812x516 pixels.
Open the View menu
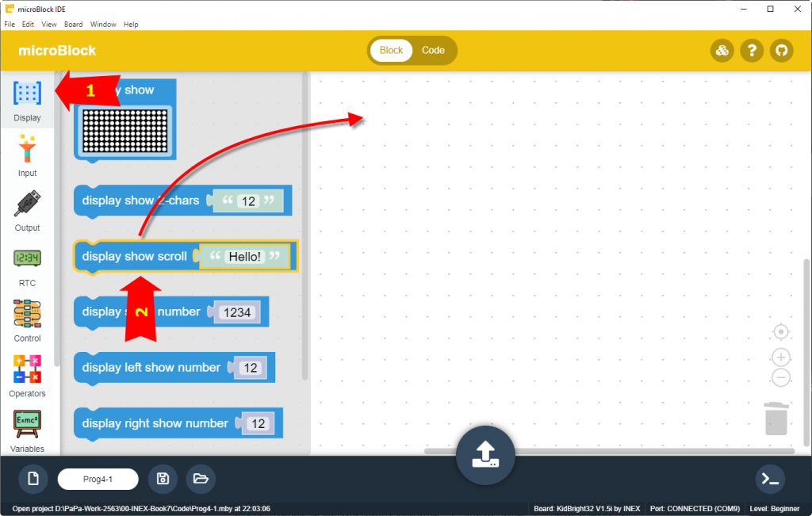(x=49, y=25)
